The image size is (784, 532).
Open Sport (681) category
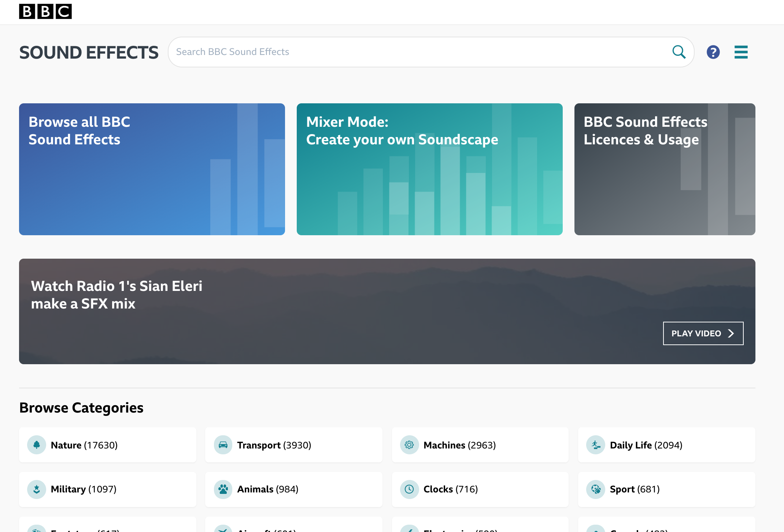point(667,489)
